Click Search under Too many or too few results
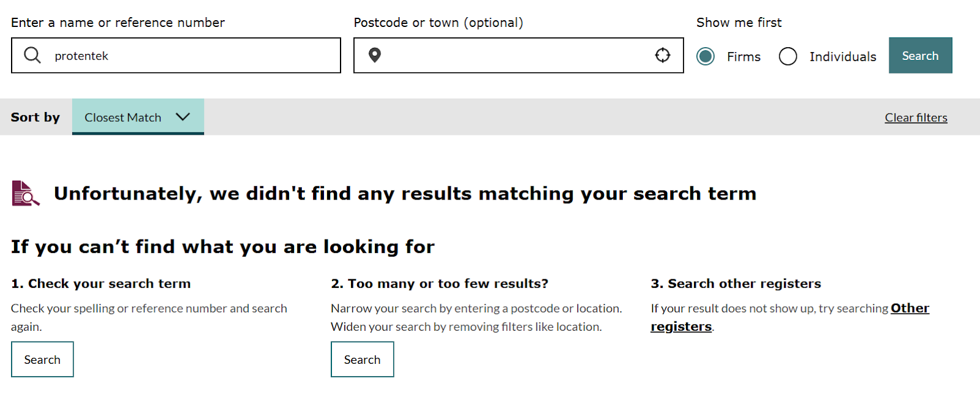980x403 pixels. (x=363, y=360)
